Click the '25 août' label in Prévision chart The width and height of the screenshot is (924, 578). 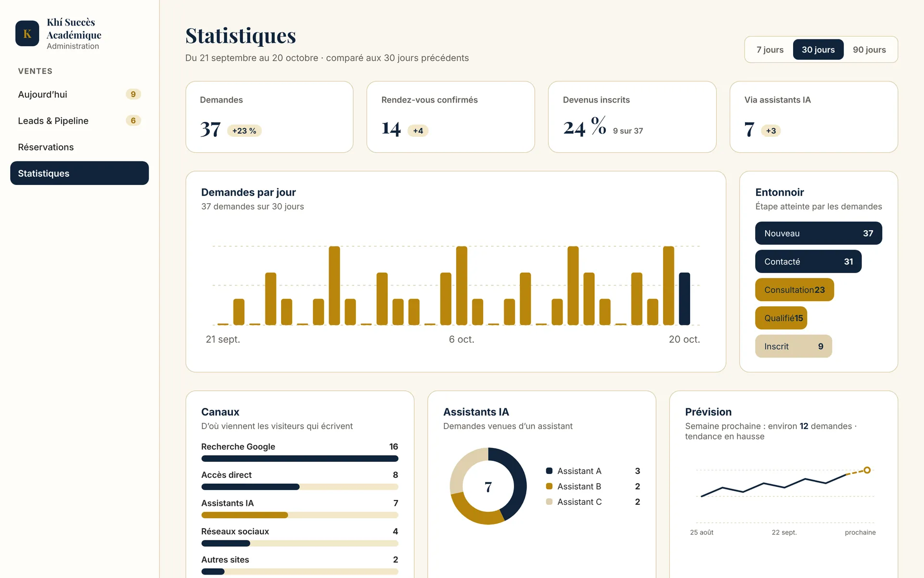pos(702,532)
